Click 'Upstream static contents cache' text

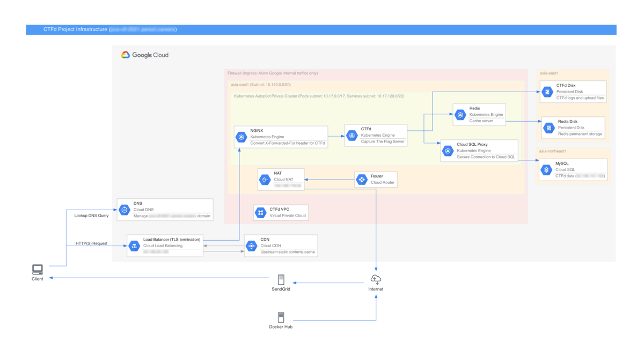click(x=288, y=251)
